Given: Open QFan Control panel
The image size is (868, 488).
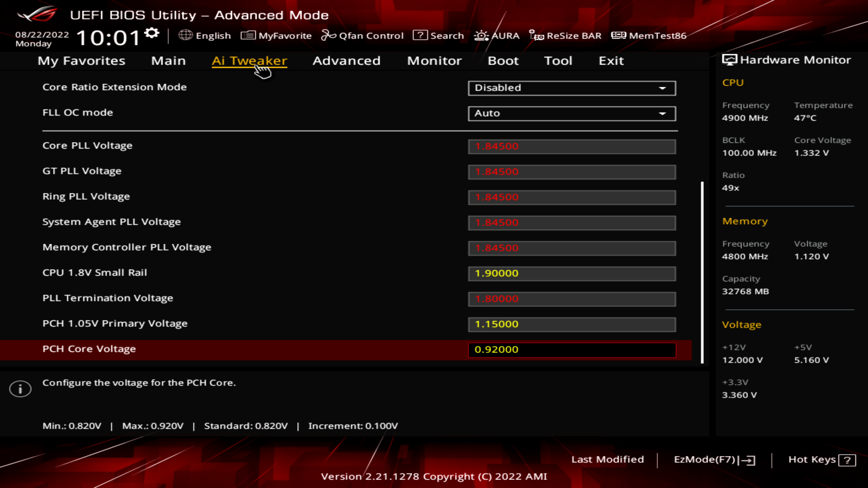Looking at the screenshot, I should tap(363, 35).
